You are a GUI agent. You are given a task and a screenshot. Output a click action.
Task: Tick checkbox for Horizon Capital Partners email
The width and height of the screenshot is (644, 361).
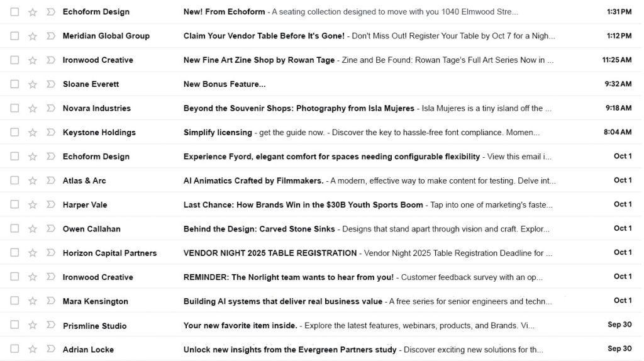14,253
